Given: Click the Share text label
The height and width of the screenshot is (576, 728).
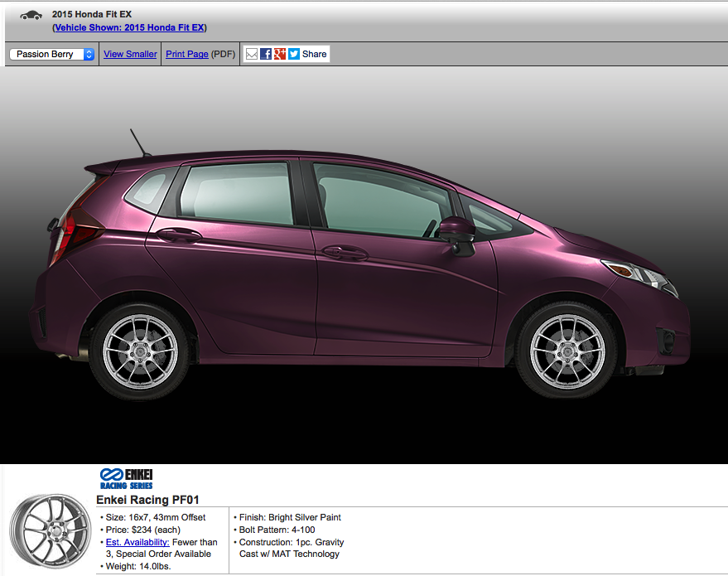Looking at the screenshot, I should click(x=315, y=54).
